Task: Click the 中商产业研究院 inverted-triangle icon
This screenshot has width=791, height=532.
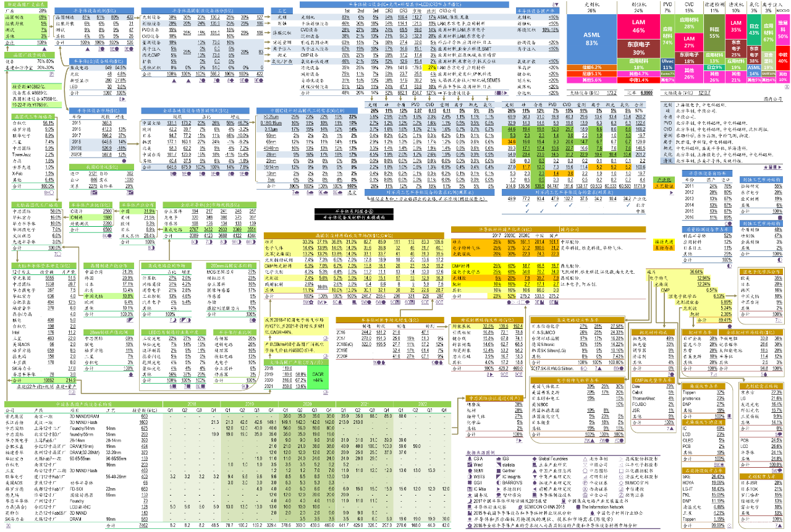Action: pyautogui.click(x=535, y=477)
